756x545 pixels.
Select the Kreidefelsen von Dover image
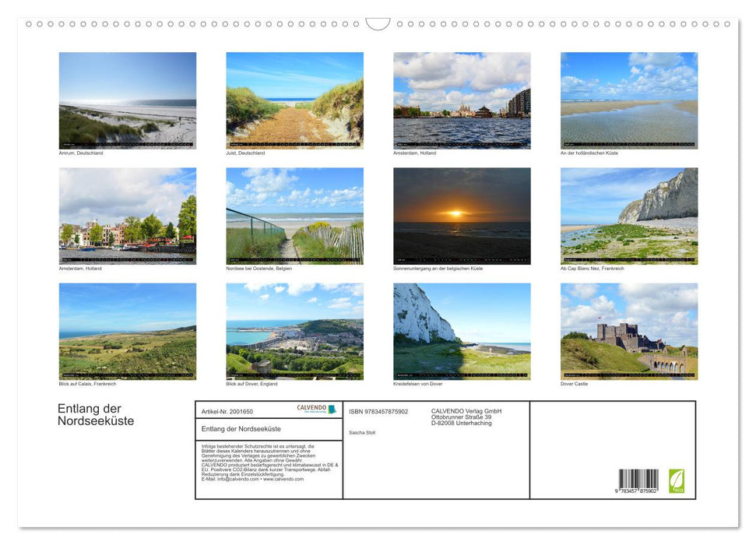tap(461, 330)
